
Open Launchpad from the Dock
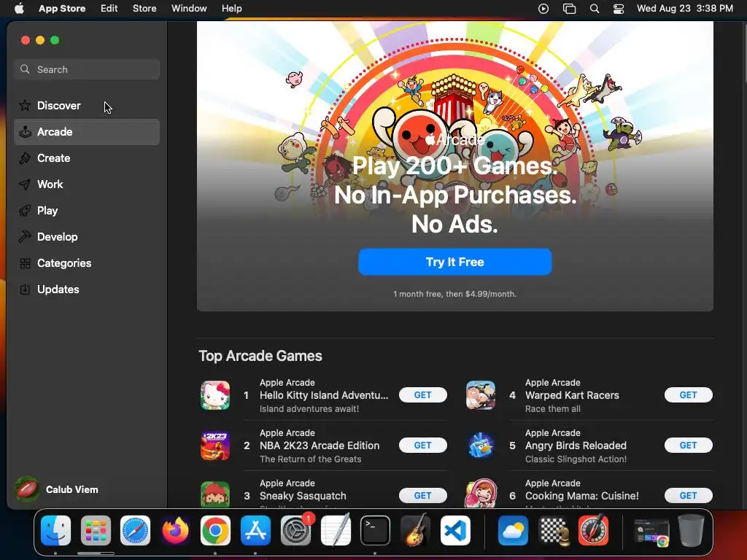point(96,531)
